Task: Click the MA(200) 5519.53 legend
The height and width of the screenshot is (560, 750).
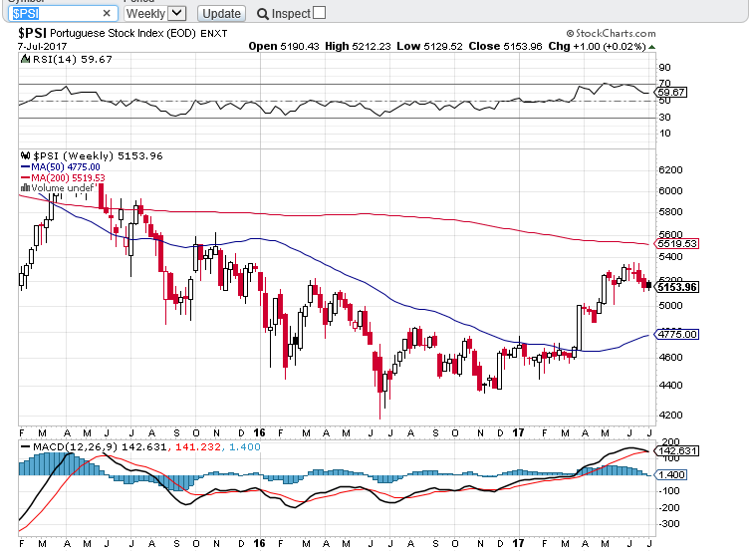Action: (x=63, y=177)
